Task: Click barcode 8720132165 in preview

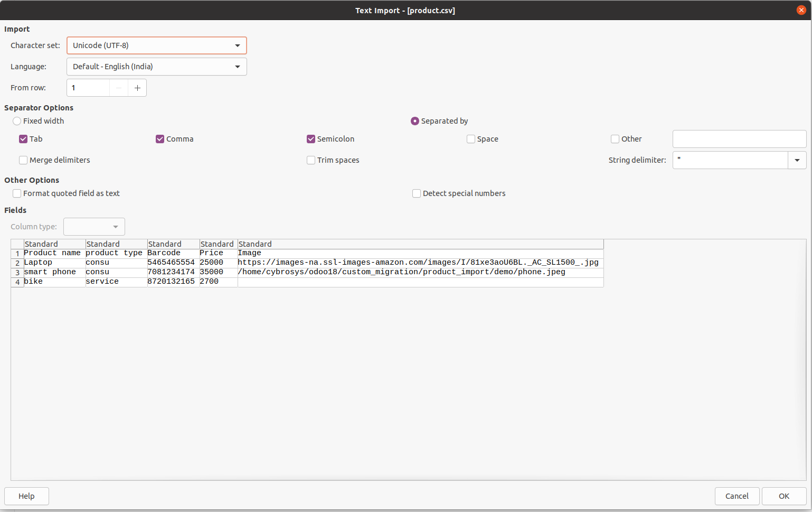Action: point(173,282)
